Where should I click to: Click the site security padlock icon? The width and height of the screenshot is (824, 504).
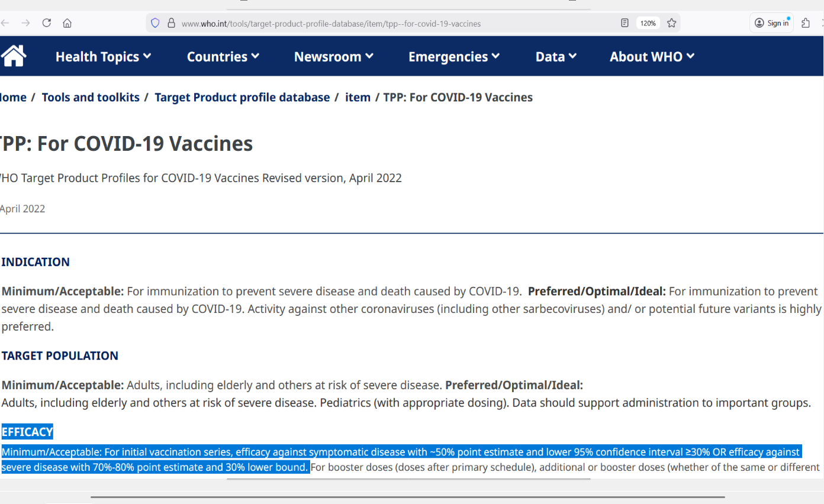tap(171, 23)
